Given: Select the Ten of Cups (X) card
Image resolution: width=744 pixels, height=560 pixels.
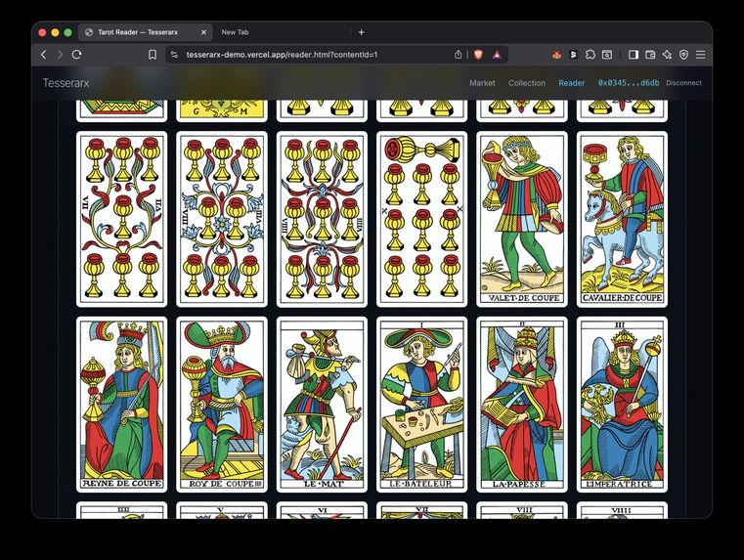Looking at the screenshot, I should (421, 219).
